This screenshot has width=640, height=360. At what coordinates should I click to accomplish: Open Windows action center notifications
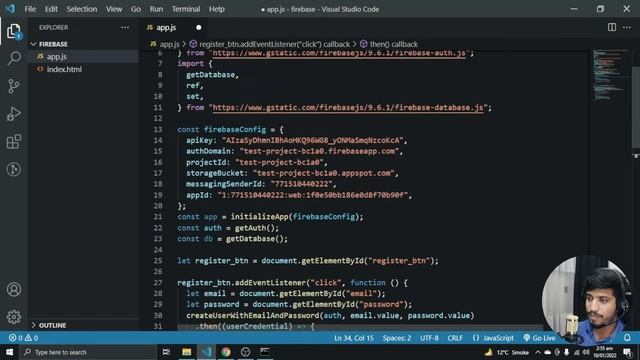pyautogui.click(x=627, y=352)
